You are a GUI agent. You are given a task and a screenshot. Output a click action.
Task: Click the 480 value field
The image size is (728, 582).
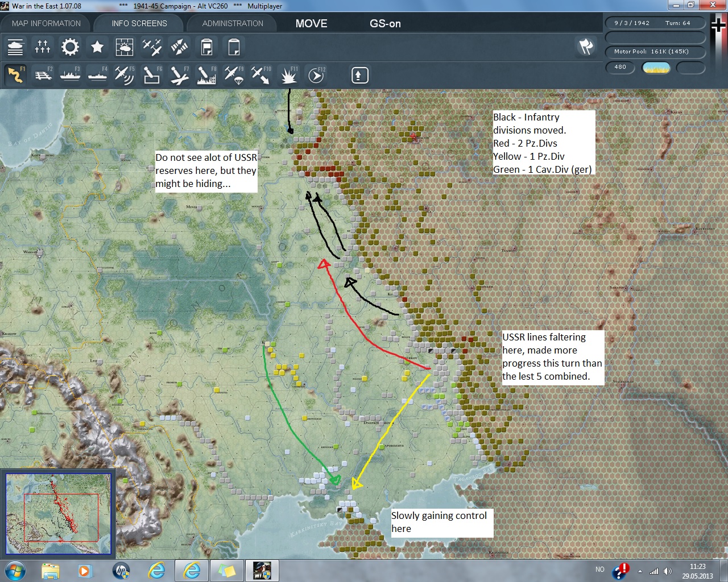pos(620,67)
